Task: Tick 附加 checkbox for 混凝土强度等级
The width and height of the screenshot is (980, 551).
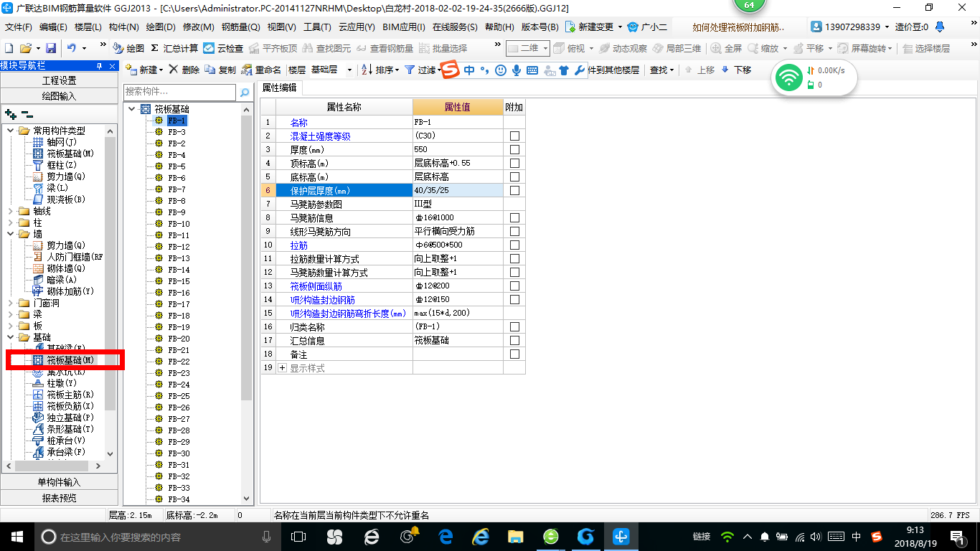Action: coord(514,136)
